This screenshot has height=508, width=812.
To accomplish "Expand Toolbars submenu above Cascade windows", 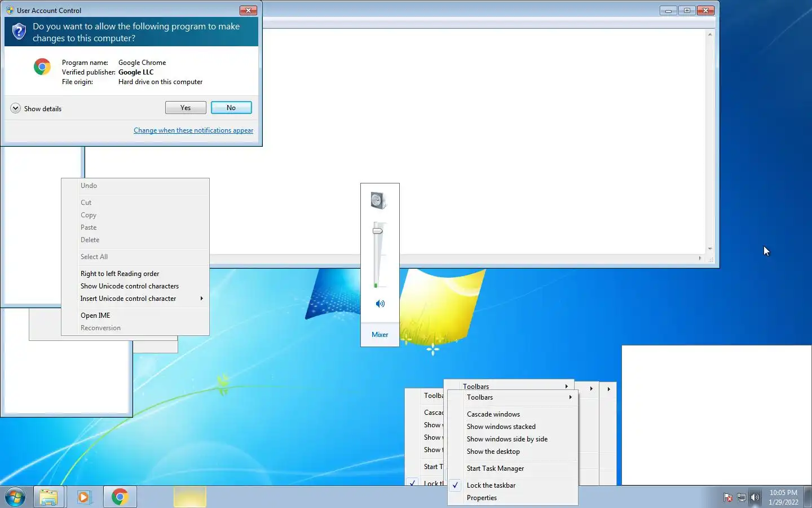I will point(513,397).
